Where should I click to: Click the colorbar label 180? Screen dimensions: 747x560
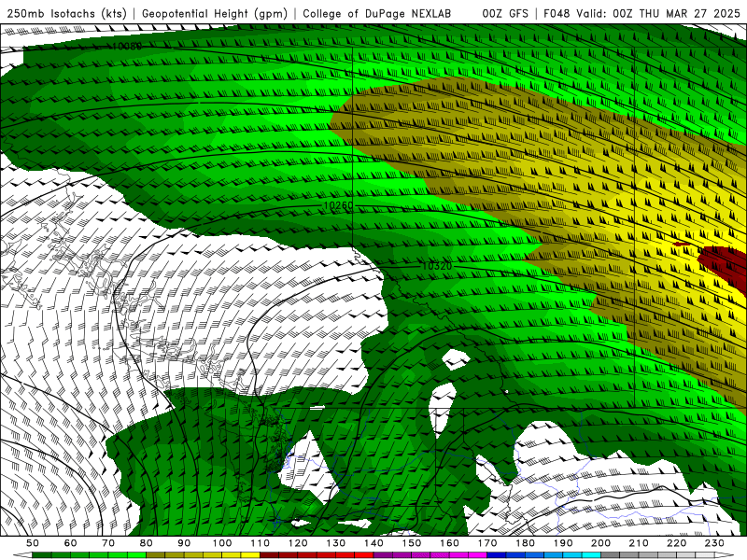[525, 543]
